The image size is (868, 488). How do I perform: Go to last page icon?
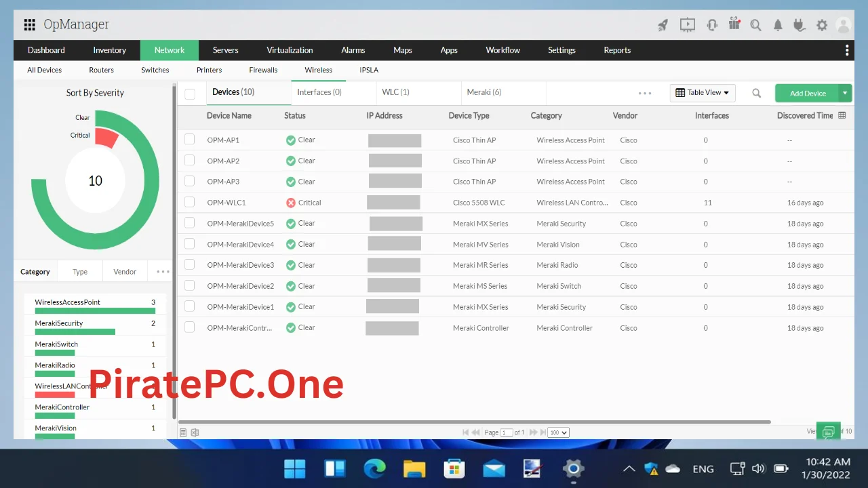pos(542,432)
